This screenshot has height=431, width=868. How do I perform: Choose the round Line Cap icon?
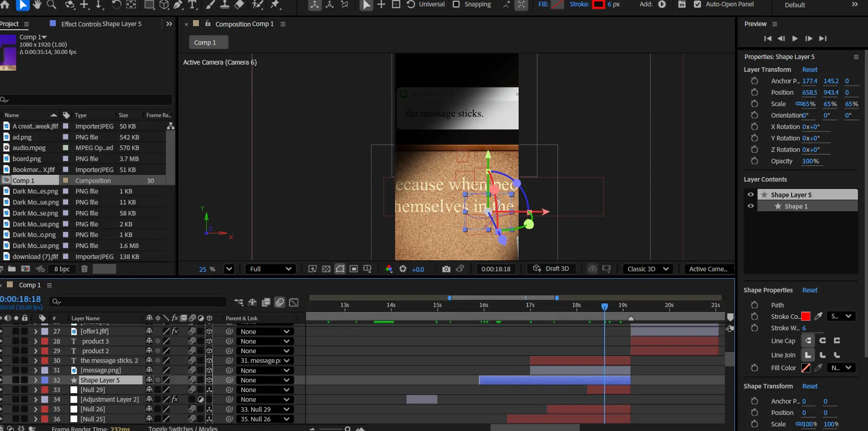822,340
